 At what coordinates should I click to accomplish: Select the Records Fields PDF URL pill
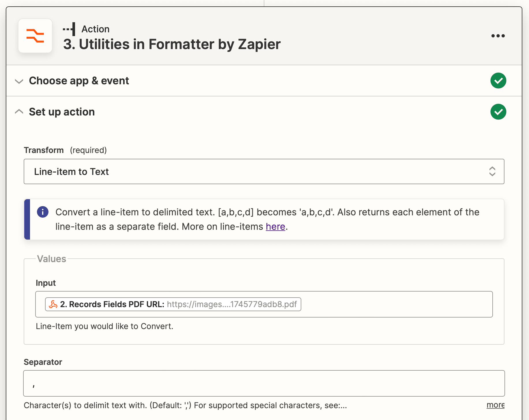coord(173,304)
